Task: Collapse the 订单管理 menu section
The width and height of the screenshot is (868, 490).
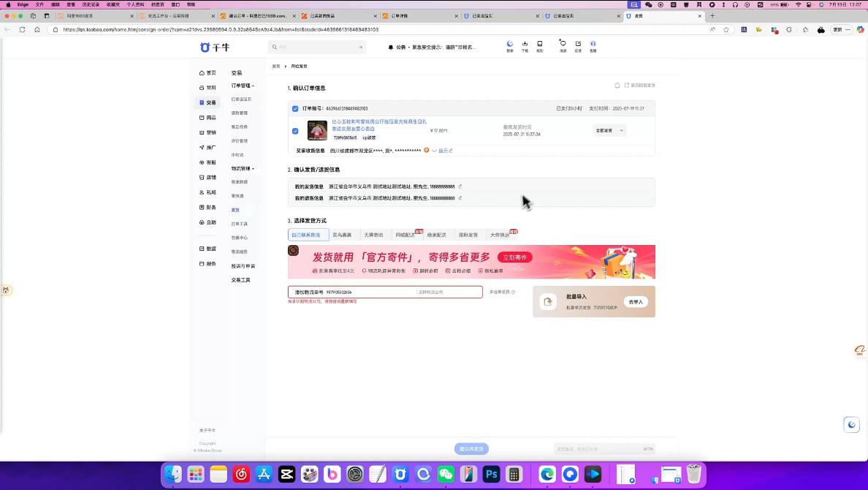Action: pyautogui.click(x=243, y=86)
